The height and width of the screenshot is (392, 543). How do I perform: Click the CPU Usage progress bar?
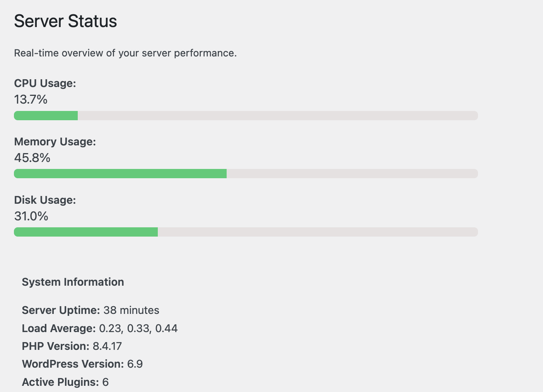246,115
